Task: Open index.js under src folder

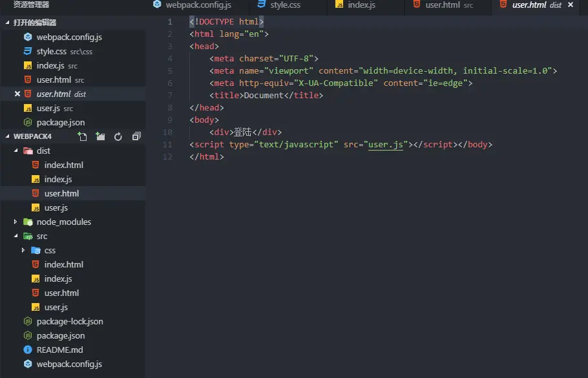Action: [73, 279]
